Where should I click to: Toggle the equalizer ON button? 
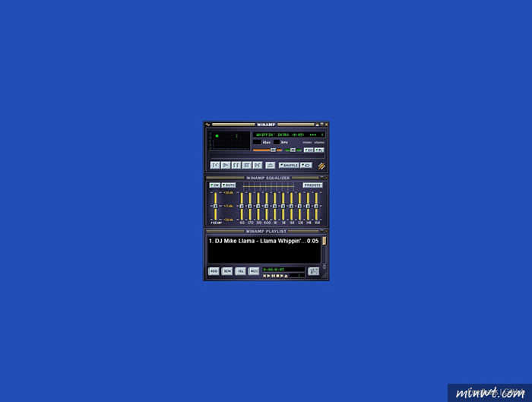pos(215,185)
